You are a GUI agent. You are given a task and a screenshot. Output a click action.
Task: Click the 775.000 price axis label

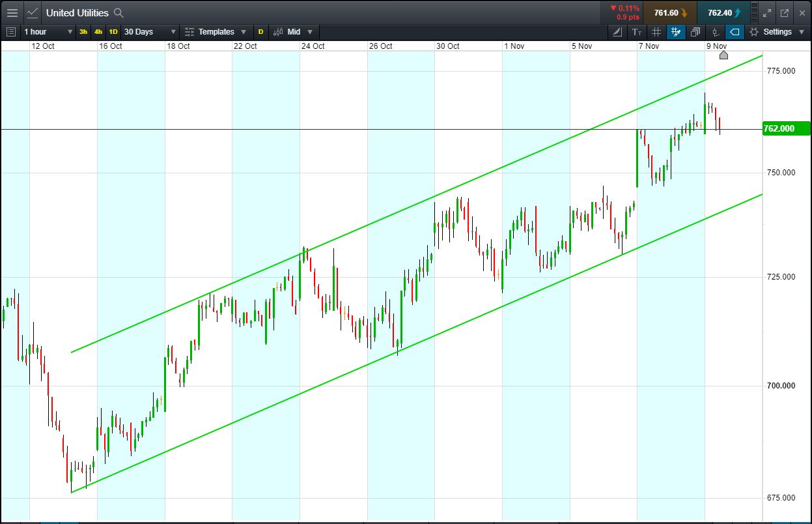click(779, 71)
